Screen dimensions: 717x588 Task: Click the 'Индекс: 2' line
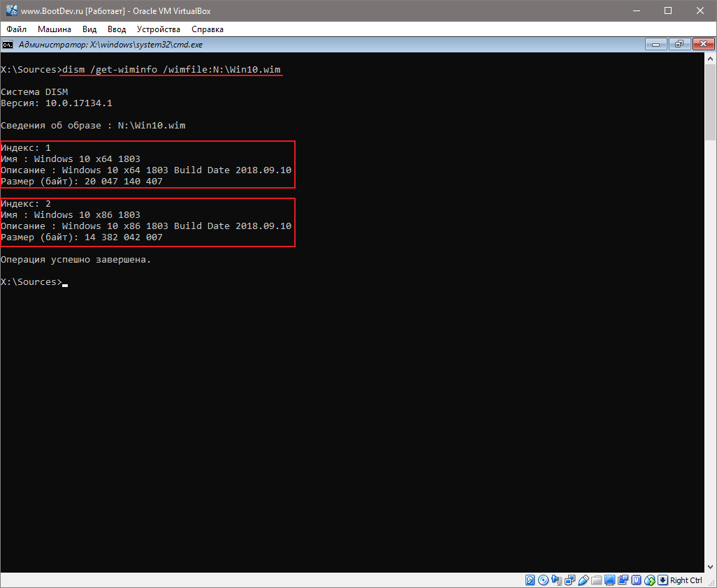point(26,204)
